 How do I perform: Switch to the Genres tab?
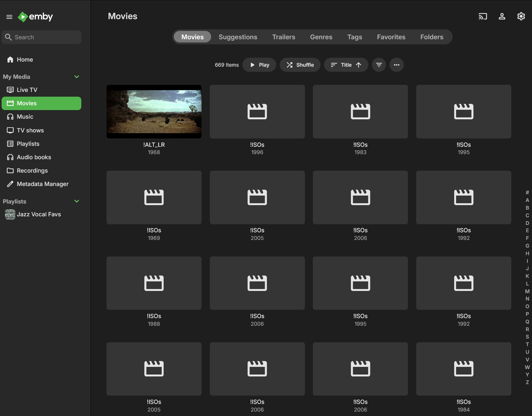tap(321, 37)
